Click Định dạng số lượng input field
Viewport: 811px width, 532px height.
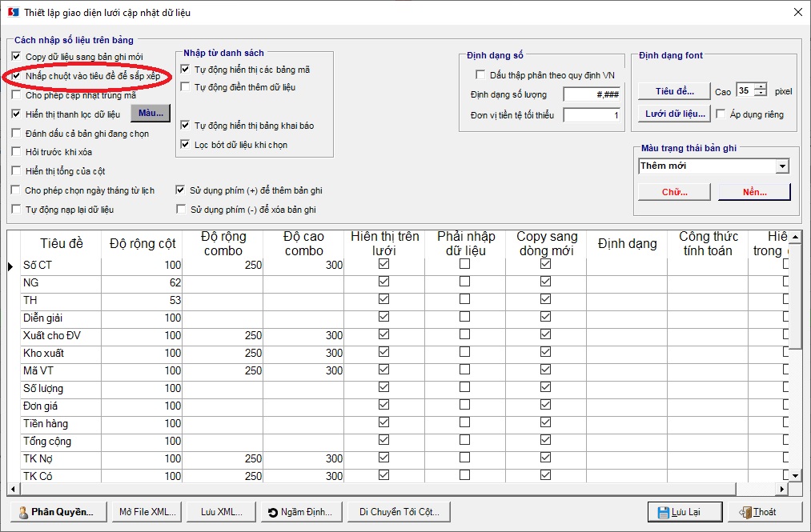(x=592, y=94)
